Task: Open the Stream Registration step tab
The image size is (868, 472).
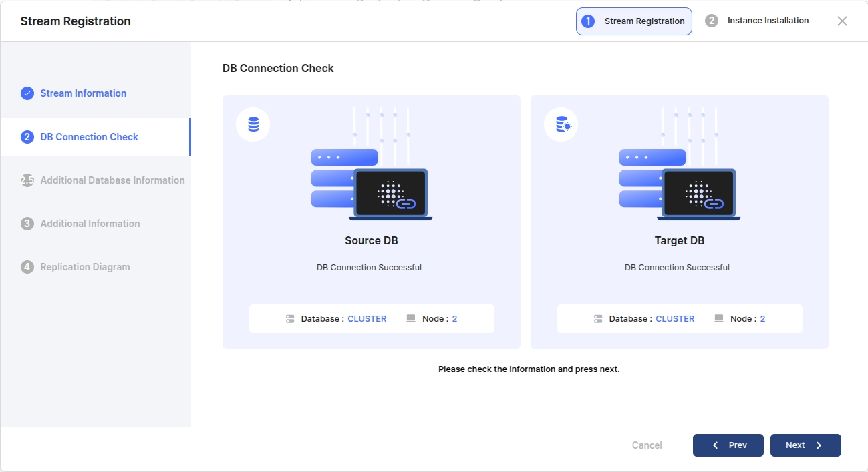Action: (633, 21)
